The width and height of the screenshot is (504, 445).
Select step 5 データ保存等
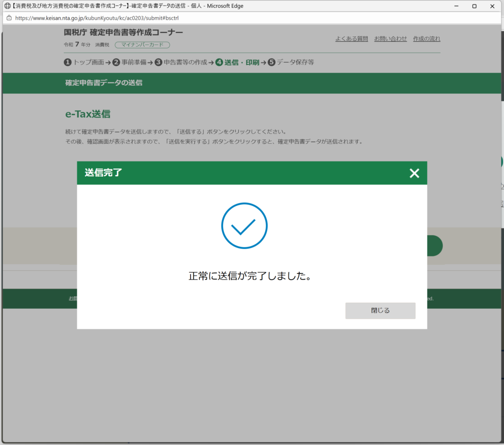tap(291, 63)
